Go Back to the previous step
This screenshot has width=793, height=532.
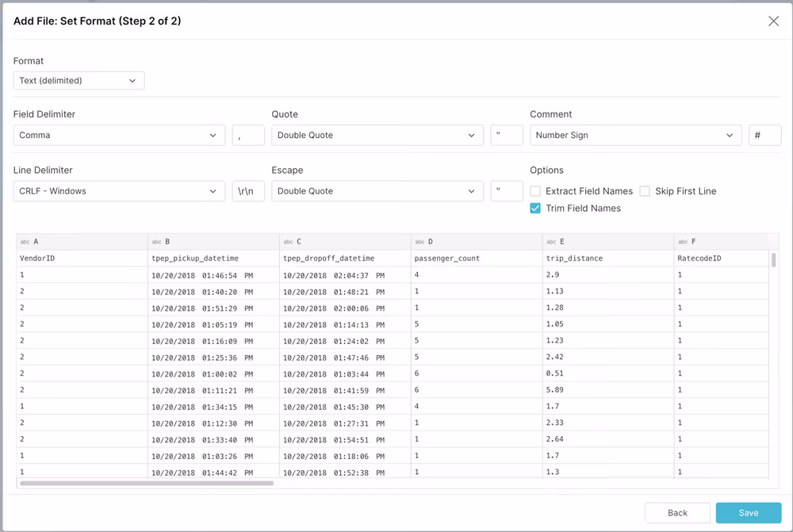tap(677, 513)
